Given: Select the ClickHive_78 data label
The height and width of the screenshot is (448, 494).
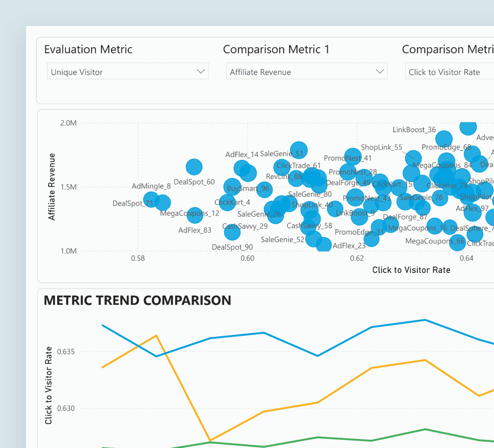Looking at the screenshot, I should pos(447,185).
